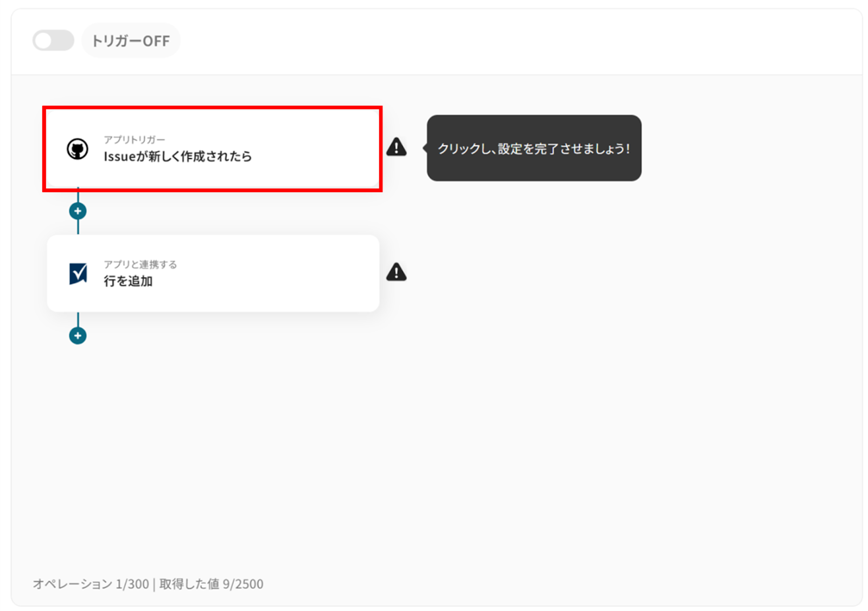Open the 行を追加 action card
The height and width of the screenshot is (611, 868).
213,273
